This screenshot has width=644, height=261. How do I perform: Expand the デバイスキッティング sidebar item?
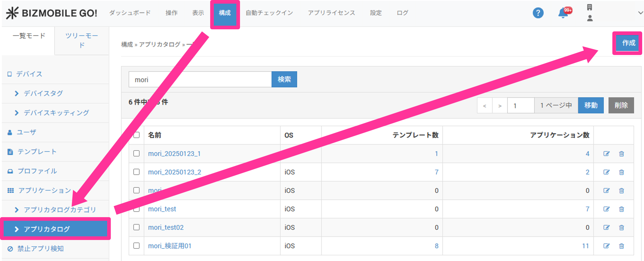[x=56, y=113]
